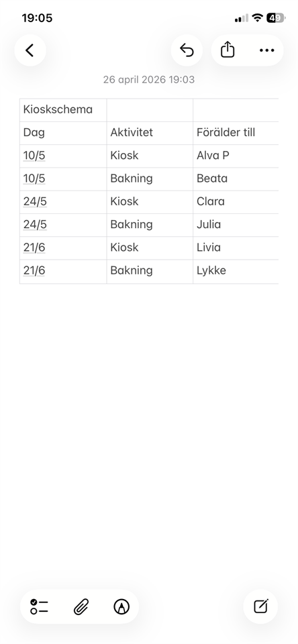The width and height of the screenshot is (298, 644).
Task: Open the three-dots more menu
Action: [266, 50]
